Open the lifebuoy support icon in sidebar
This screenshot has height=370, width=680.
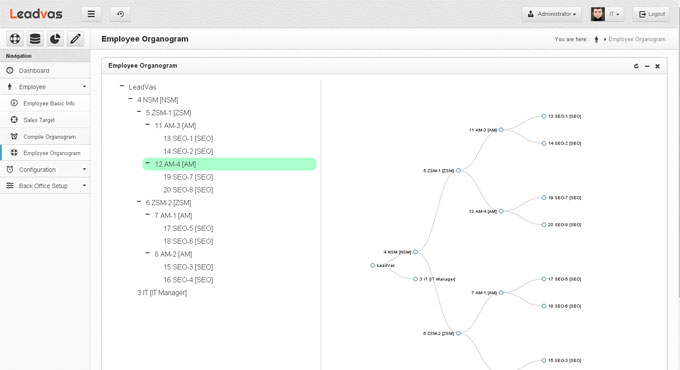tap(15, 39)
